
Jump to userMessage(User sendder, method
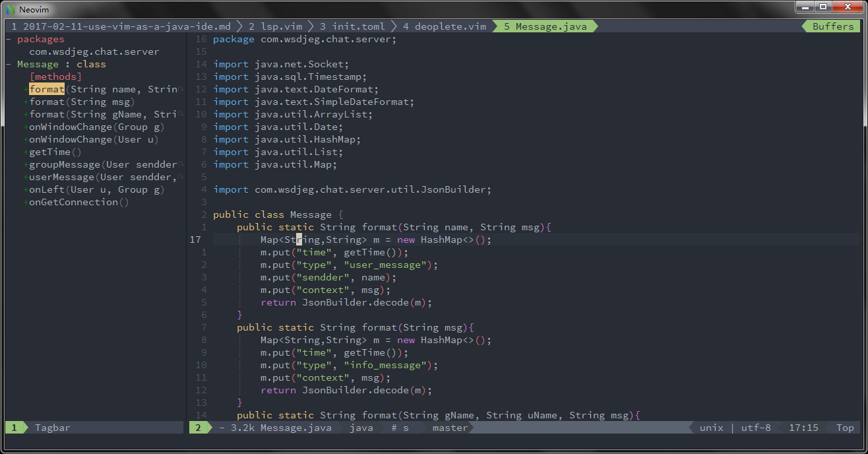[103, 177]
